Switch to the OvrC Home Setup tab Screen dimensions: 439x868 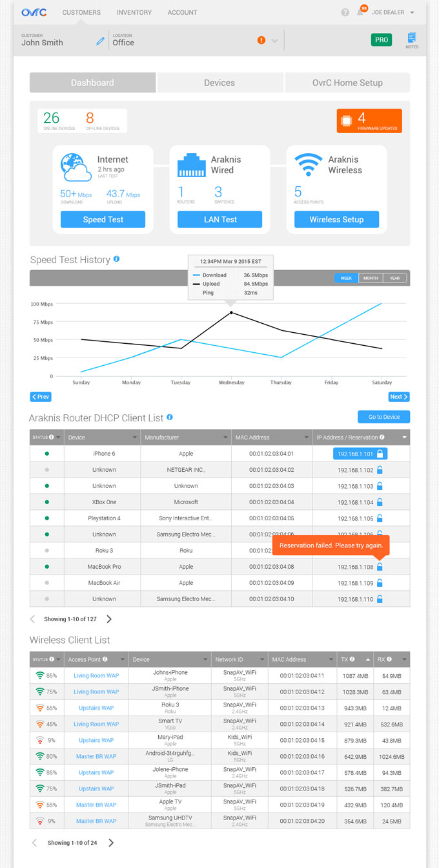(x=347, y=83)
